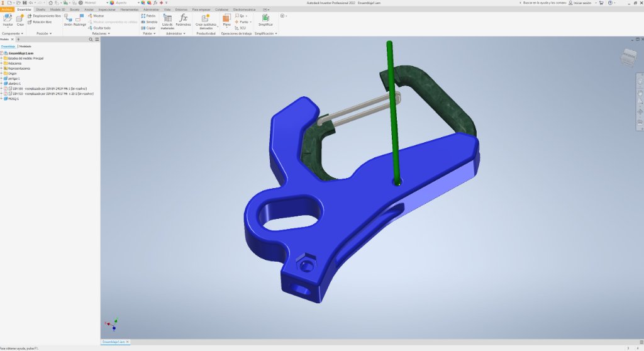Click Iniciar sesión sign-in button
This screenshot has height=351, width=644.
click(x=580, y=3)
